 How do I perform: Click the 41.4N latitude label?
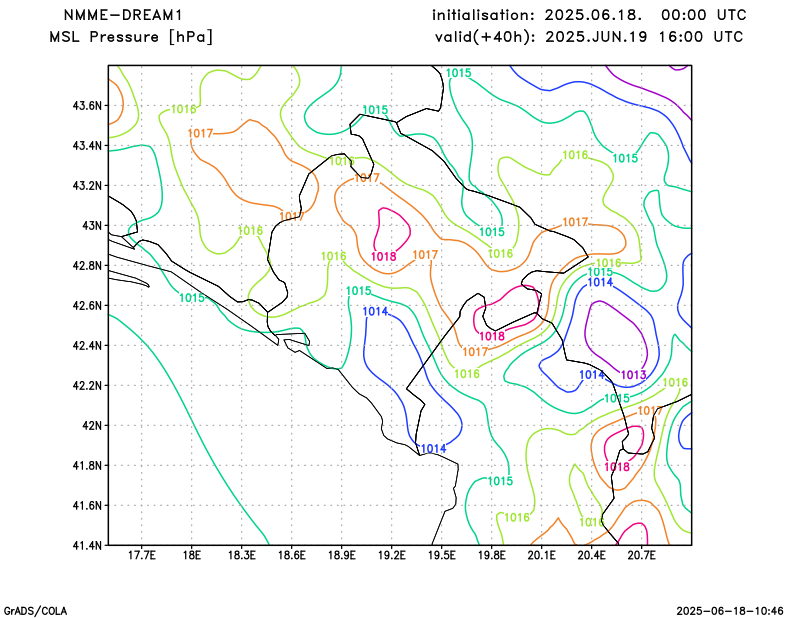pos(87,545)
